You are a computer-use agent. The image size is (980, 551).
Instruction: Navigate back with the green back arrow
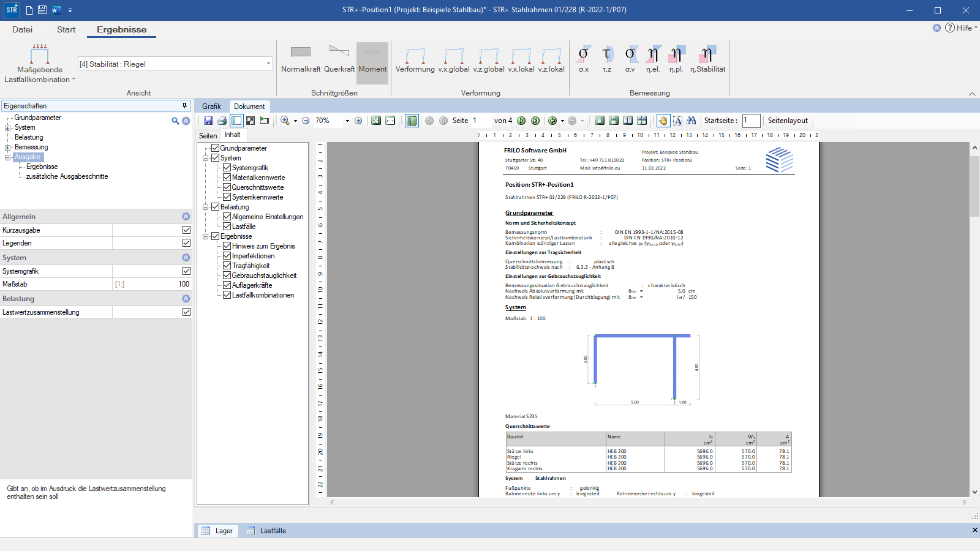click(x=552, y=121)
